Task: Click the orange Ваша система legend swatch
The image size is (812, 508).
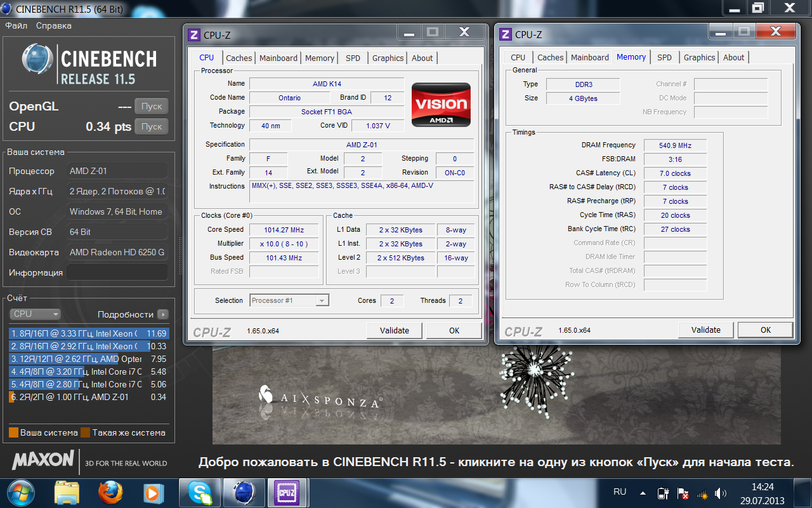Action: (13, 433)
